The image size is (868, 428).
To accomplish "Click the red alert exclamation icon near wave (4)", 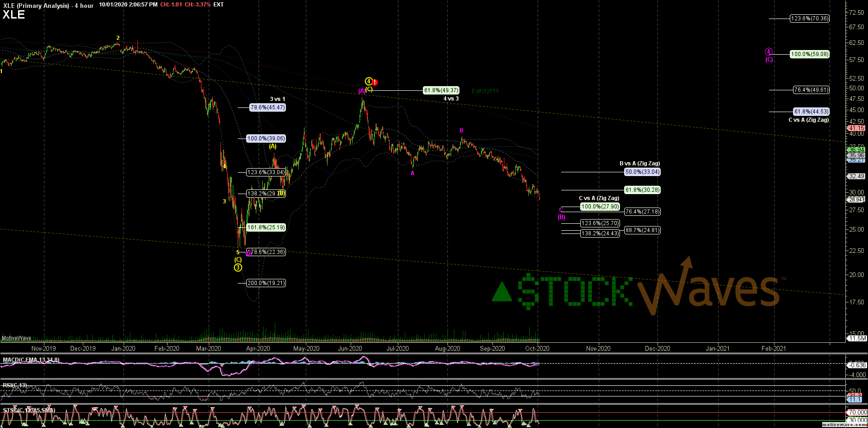I will [x=375, y=82].
